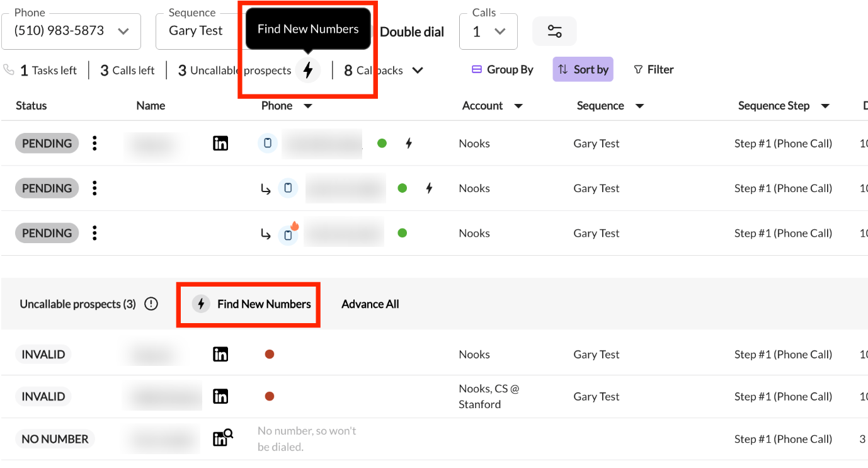Expand the 8 Callbacks chevron
The image size is (868, 468).
(417, 70)
